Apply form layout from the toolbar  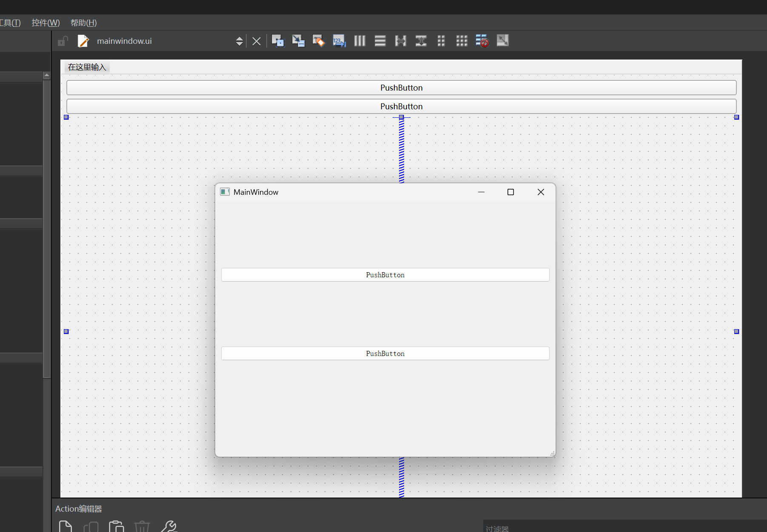coord(441,40)
